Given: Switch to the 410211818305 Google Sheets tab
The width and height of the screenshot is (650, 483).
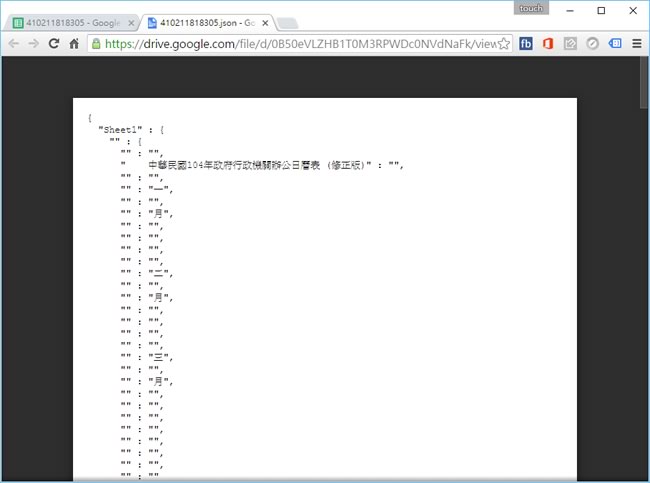Looking at the screenshot, I should point(73,23).
